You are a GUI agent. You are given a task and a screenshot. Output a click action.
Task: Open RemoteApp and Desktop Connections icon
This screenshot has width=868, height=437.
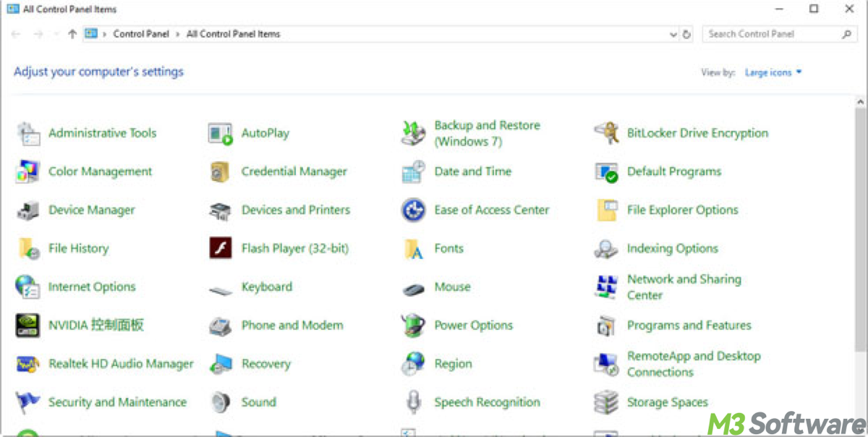606,363
